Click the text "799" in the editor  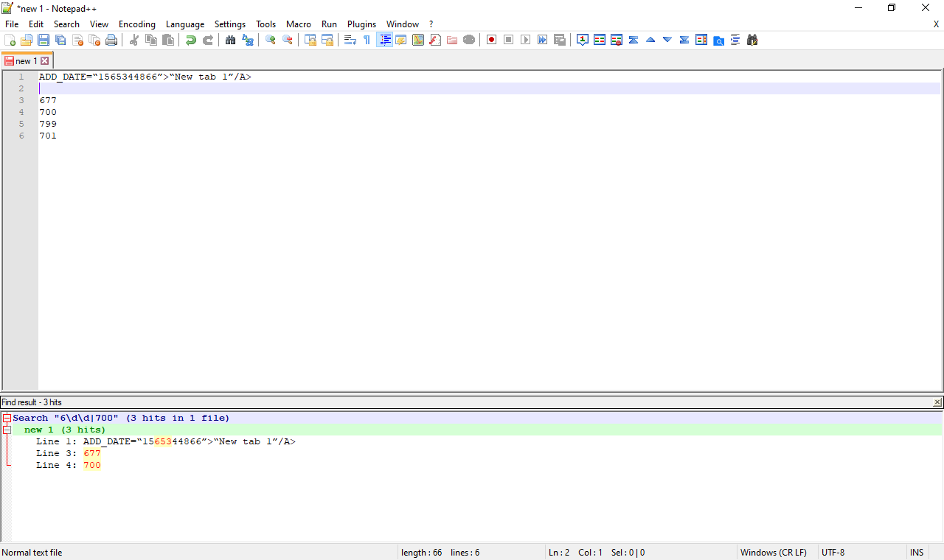point(48,124)
